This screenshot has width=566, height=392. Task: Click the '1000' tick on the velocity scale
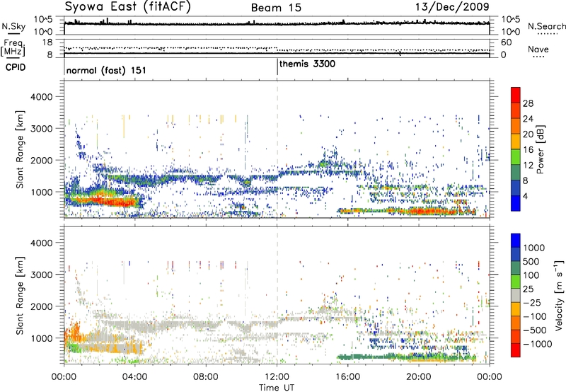(534, 248)
